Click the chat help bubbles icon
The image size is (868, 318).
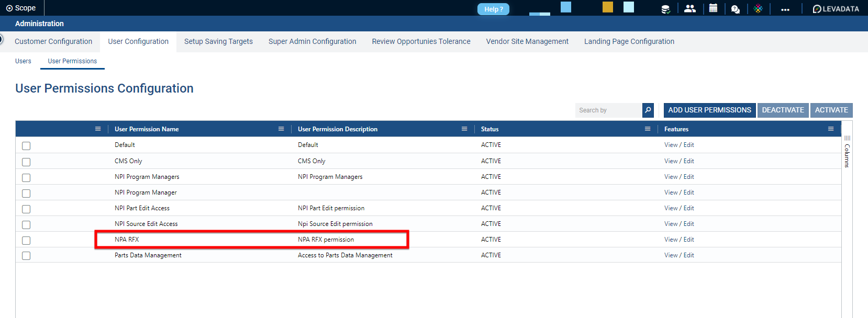click(736, 9)
